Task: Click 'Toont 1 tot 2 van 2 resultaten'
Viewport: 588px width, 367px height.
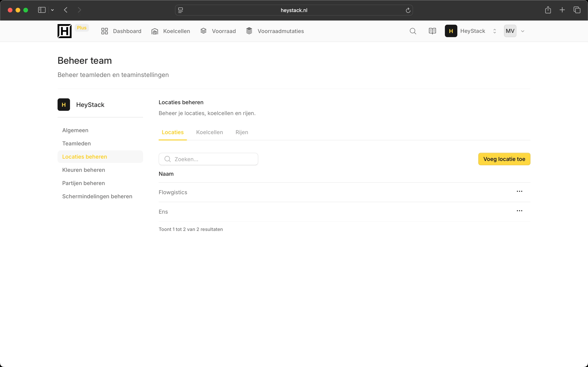Action: tap(191, 229)
